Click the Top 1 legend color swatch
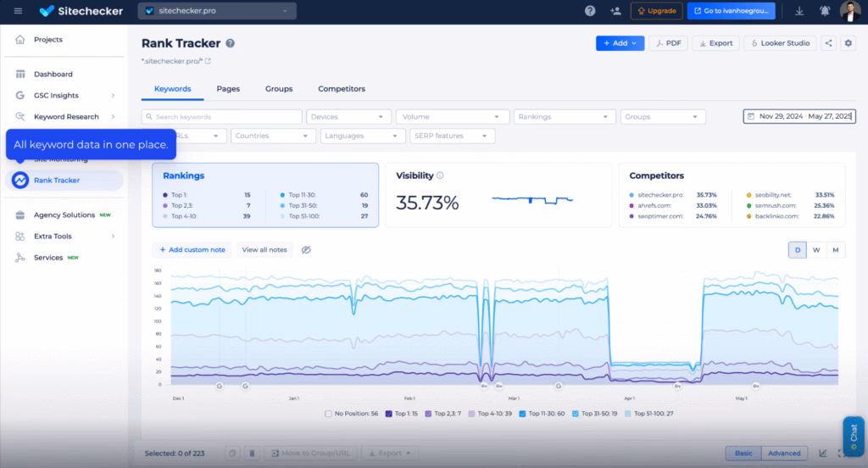Viewport: 868px width, 468px height. pyautogui.click(x=389, y=413)
